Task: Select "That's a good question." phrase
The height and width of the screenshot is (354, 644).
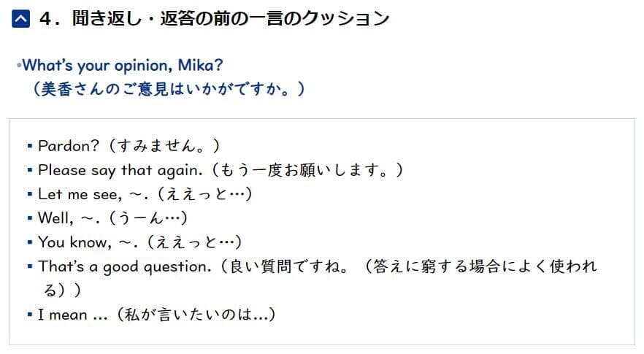Action: point(125,267)
